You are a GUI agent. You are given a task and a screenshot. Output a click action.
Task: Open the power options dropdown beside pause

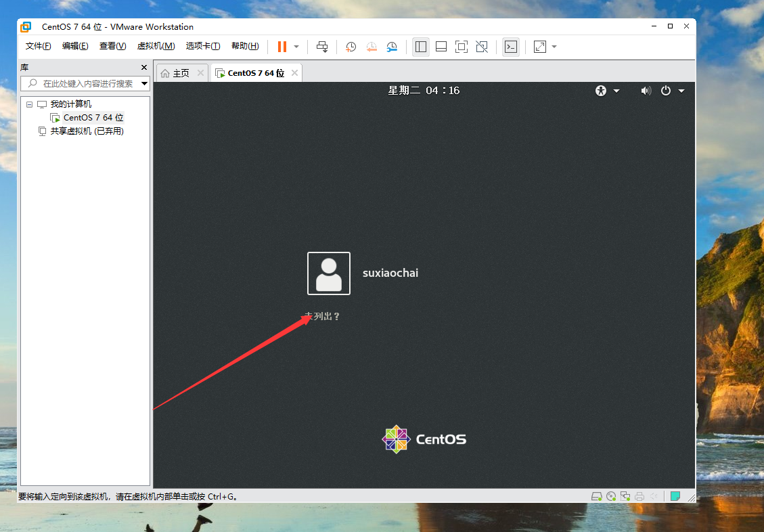(x=296, y=47)
